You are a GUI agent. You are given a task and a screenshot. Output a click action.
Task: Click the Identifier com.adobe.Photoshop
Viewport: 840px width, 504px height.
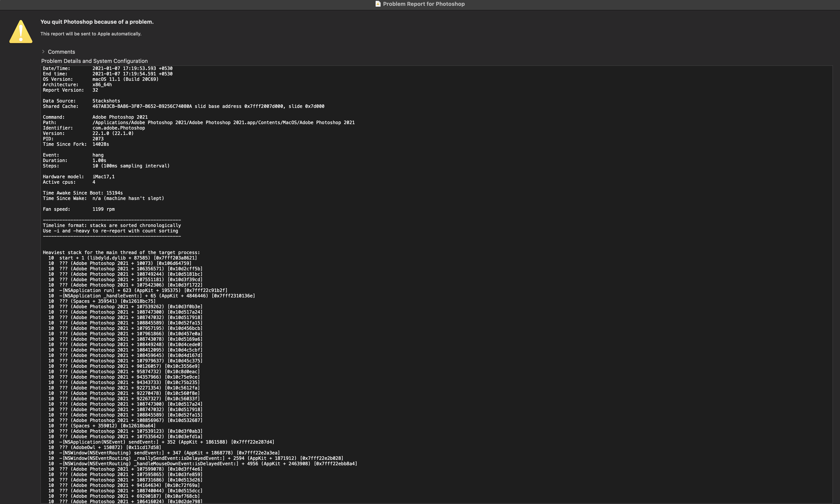coord(119,128)
